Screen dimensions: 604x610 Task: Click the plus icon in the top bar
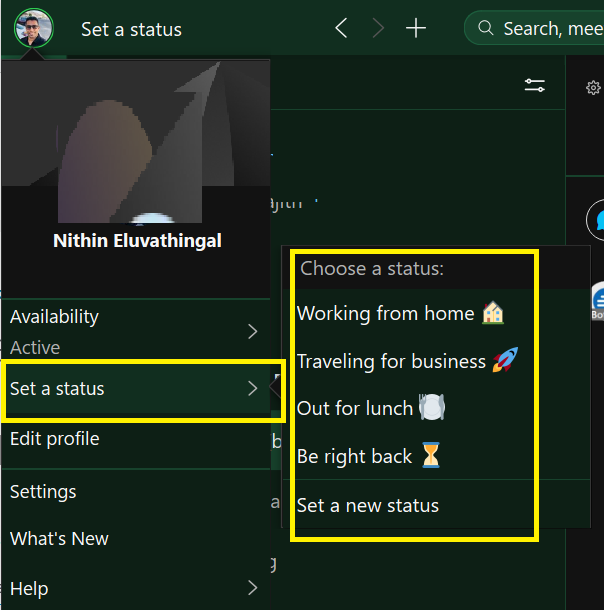point(415,28)
